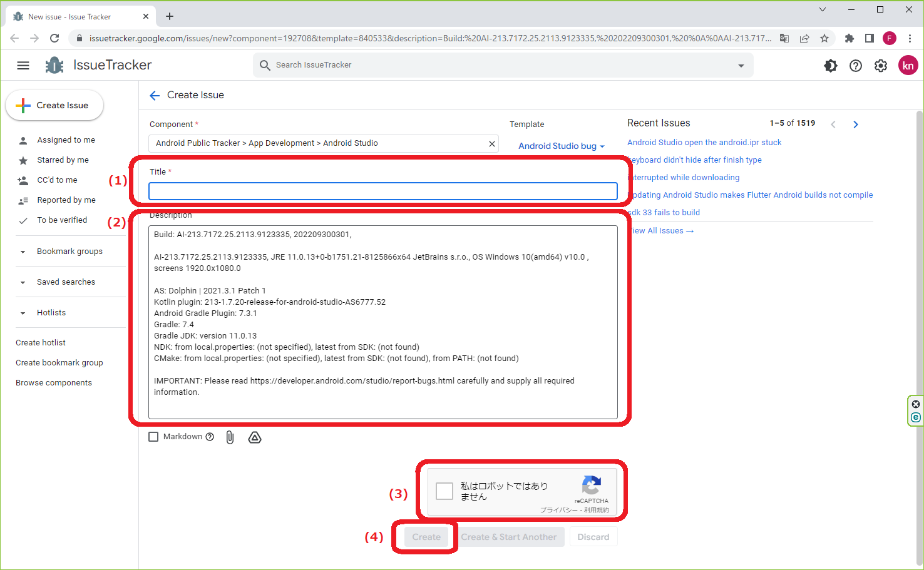Screen dimensions: 924x570
Task: Click the search magnifier icon
Action: [x=265, y=65]
